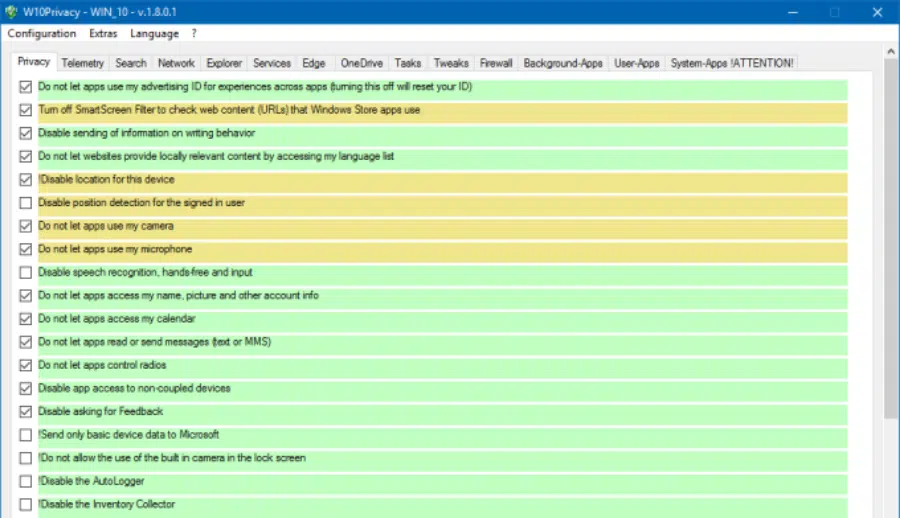
Task: Uncheck Do not let apps control radios
Action: tap(25, 365)
